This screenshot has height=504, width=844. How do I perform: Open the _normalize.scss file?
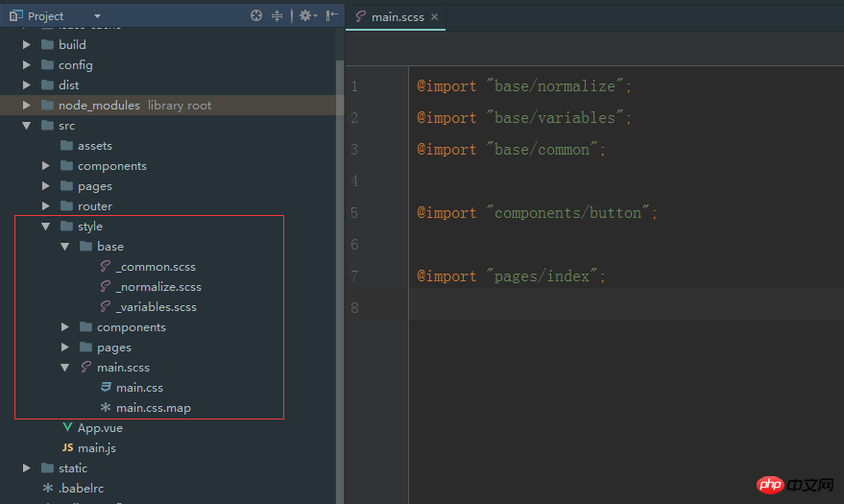click(x=158, y=287)
